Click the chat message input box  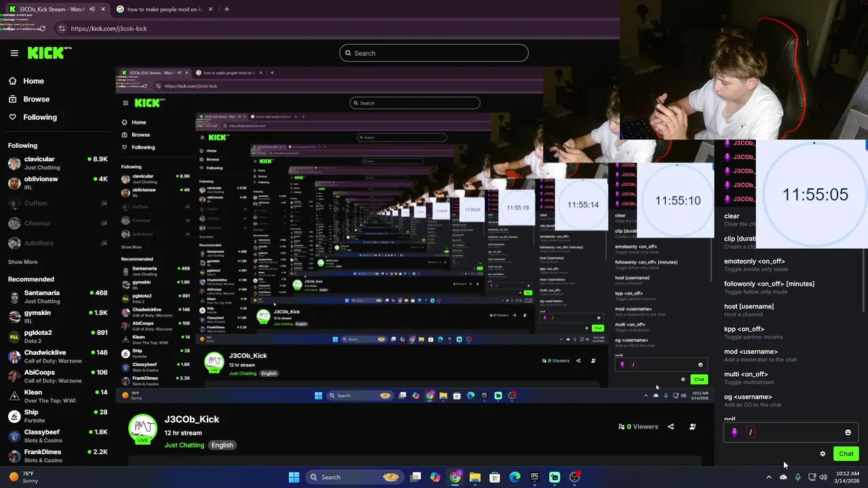pyautogui.click(x=791, y=432)
